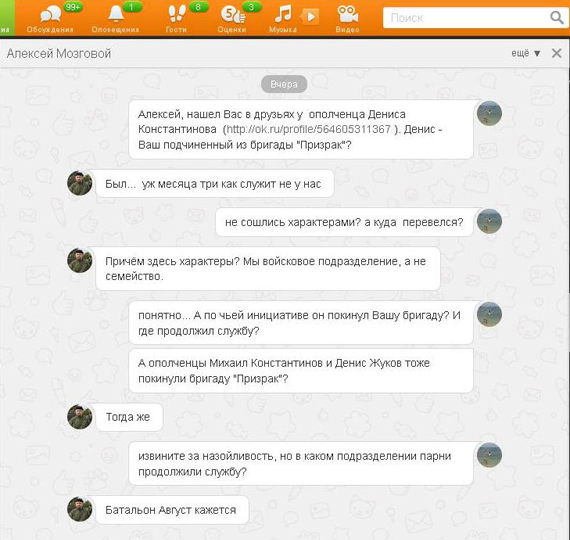This screenshot has width=570, height=540.
Task: Click avatar beside 'Тогда же' message
Action: [x=80, y=416]
